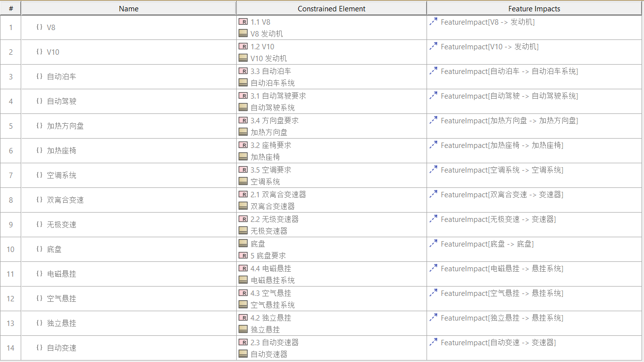Click the FeatureImpact arrow icon for 自动泊车
Screen dimensions: 644x362
433,71
